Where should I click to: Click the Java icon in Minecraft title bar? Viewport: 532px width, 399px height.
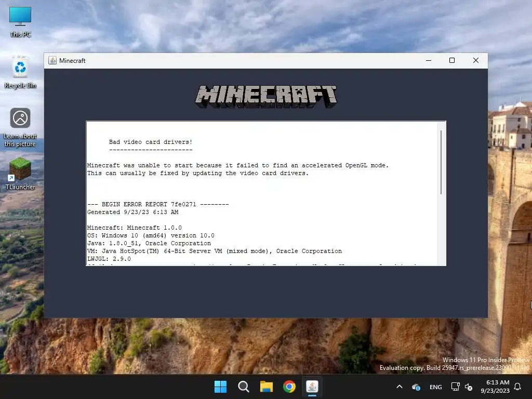(x=52, y=60)
